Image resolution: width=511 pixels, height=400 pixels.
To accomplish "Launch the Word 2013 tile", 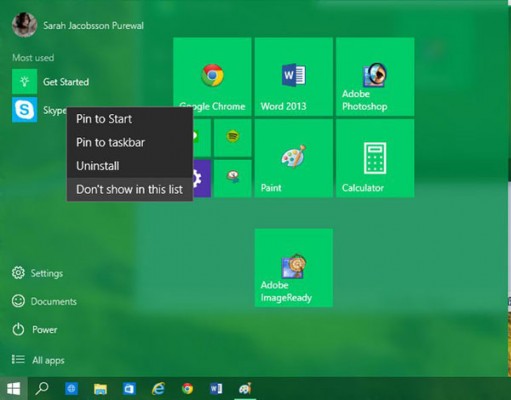I will [294, 77].
